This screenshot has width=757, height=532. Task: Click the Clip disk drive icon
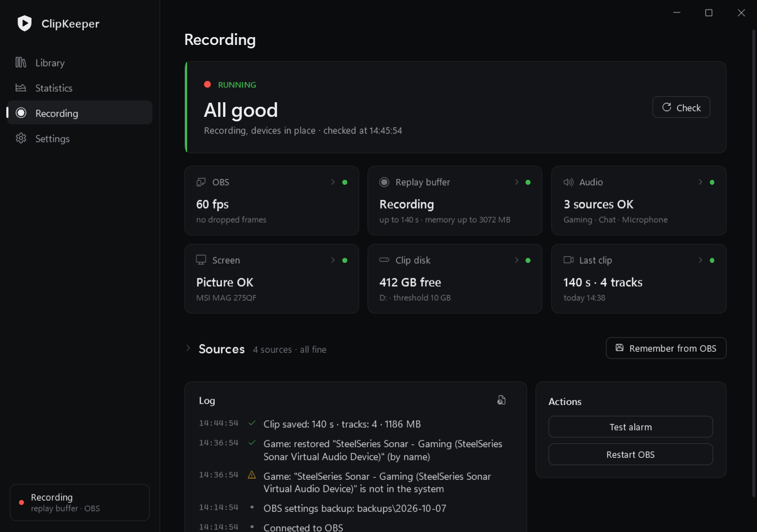(x=384, y=260)
